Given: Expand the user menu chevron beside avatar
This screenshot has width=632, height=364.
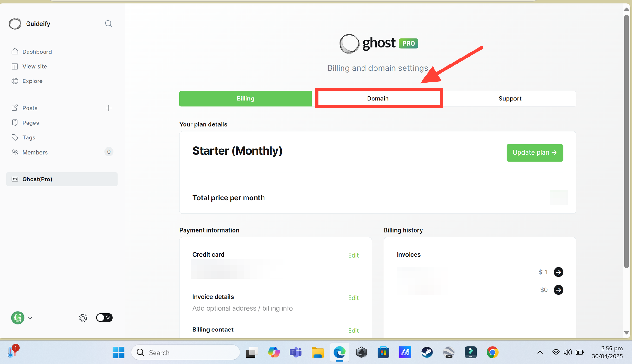Looking at the screenshot, I should coord(30,318).
